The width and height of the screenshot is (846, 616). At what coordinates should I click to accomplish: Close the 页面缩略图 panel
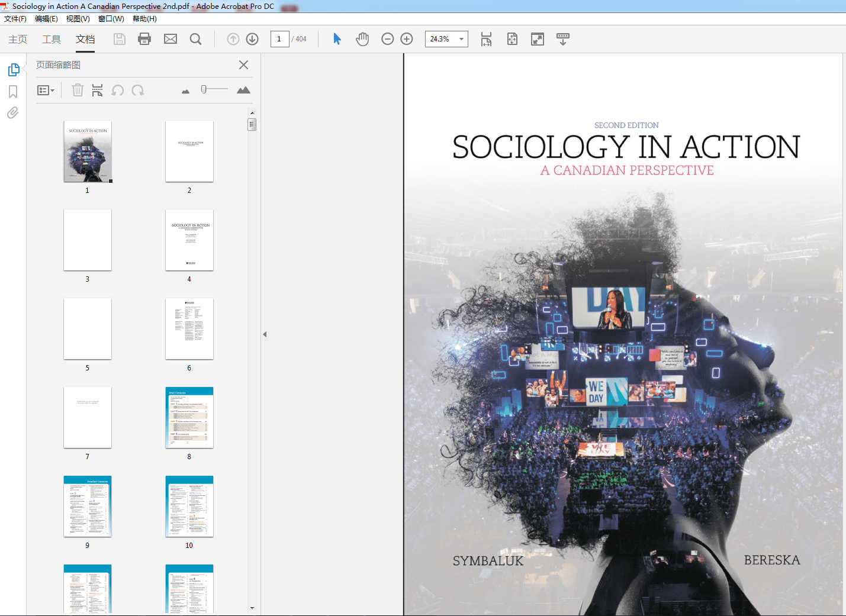[x=243, y=64]
